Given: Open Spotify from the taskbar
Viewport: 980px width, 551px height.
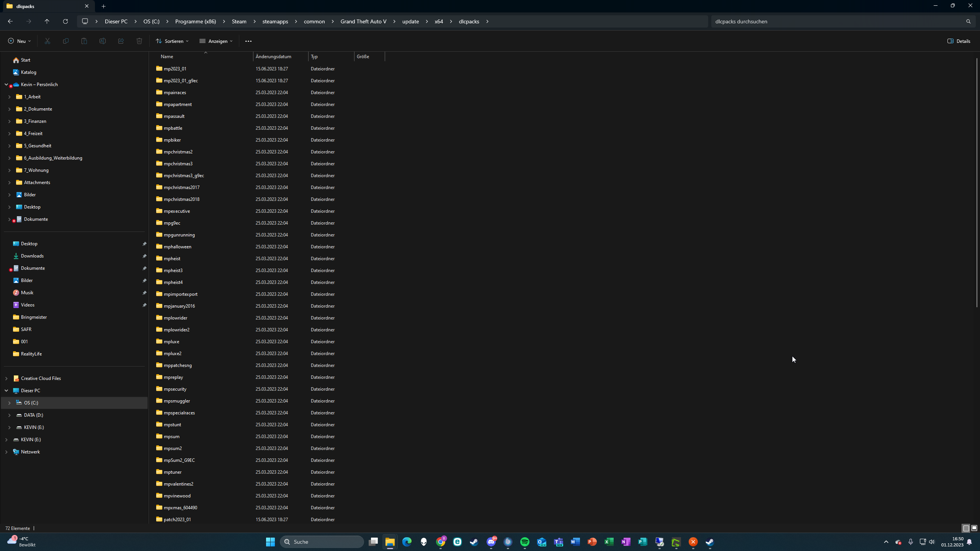Looking at the screenshot, I should point(525,542).
